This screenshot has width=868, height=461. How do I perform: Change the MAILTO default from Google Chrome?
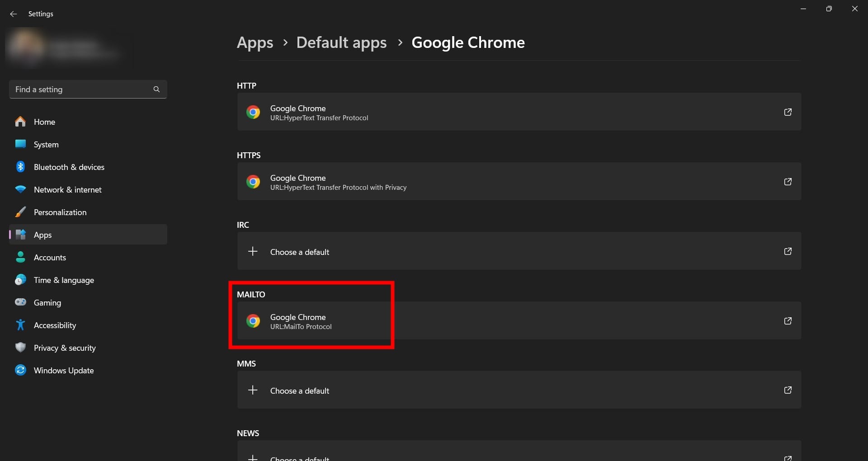519,321
